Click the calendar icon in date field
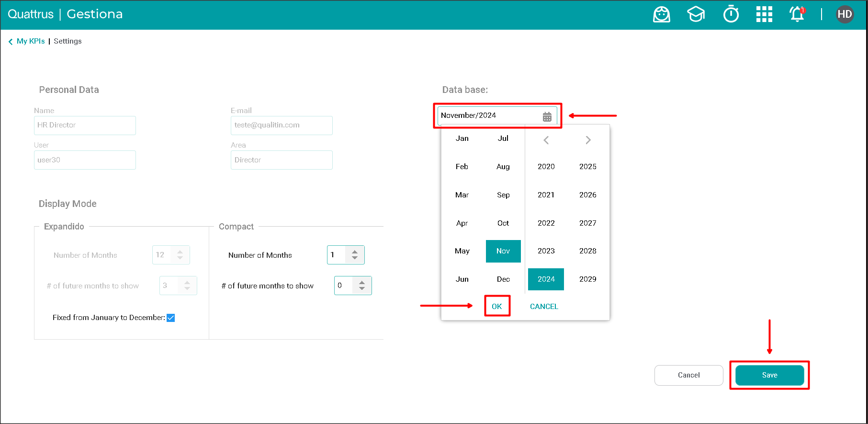Screen dimensions: 868x424 click(x=547, y=116)
